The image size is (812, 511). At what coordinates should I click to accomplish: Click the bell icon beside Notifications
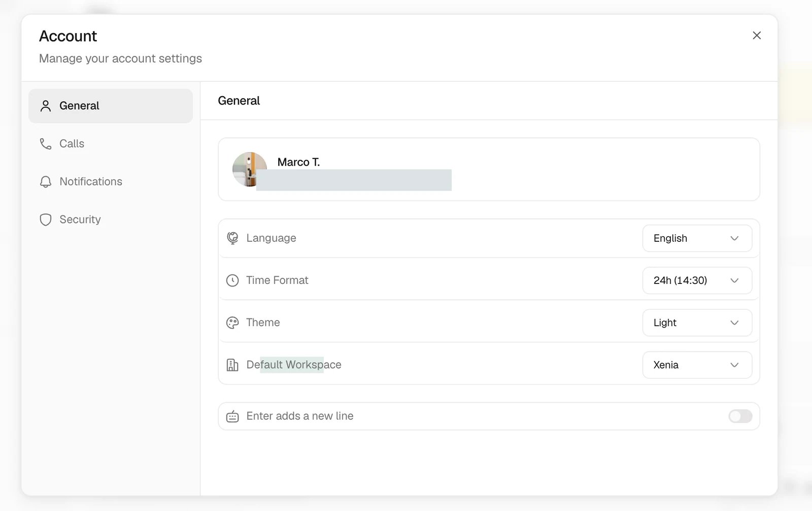[46, 182]
